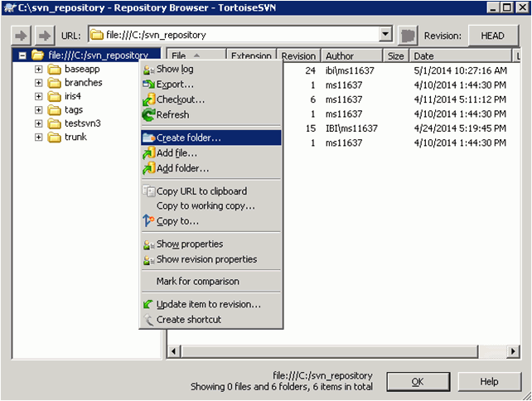Screen dimensions: 532x401
Task: Click the date 4/11/2014 5:11:12 PM
Action: coord(460,99)
